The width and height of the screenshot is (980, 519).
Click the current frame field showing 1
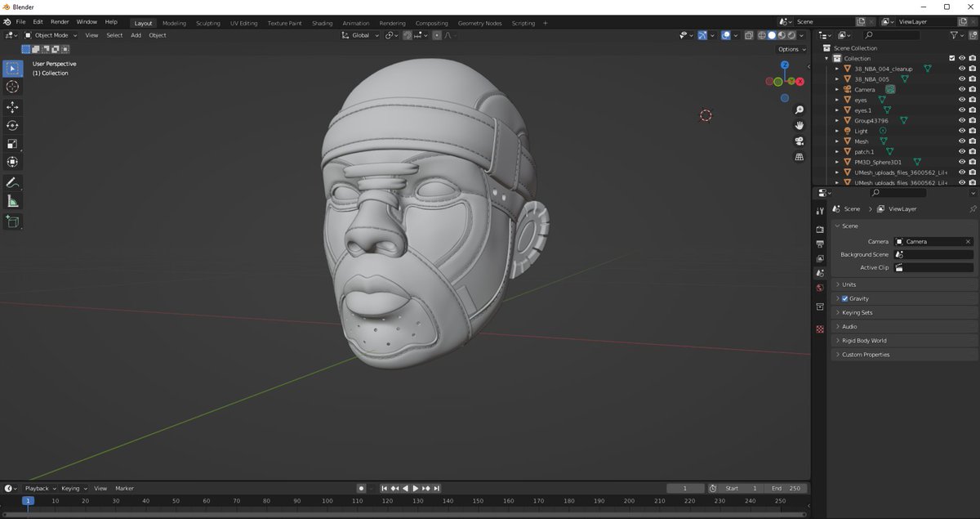tap(685, 488)
